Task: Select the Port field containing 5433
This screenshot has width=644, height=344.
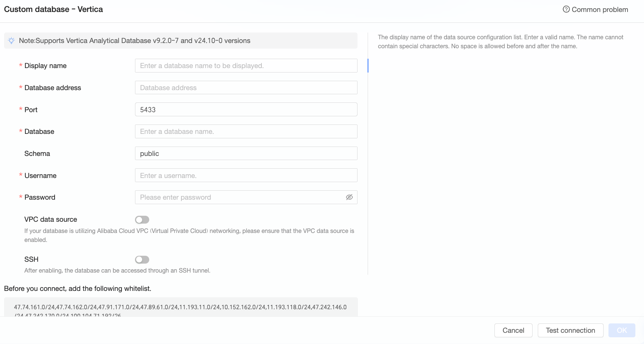Action: pyautogui.click(x=246, y=110)
